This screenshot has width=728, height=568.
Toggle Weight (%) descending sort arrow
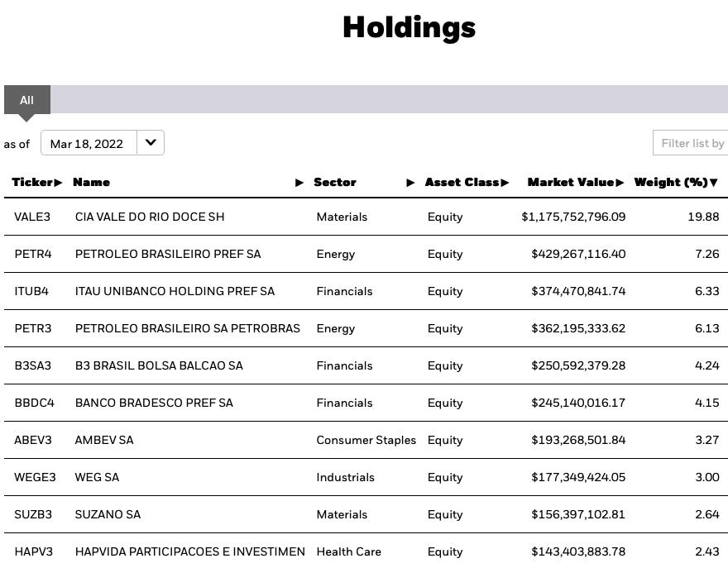coord(714,183)
